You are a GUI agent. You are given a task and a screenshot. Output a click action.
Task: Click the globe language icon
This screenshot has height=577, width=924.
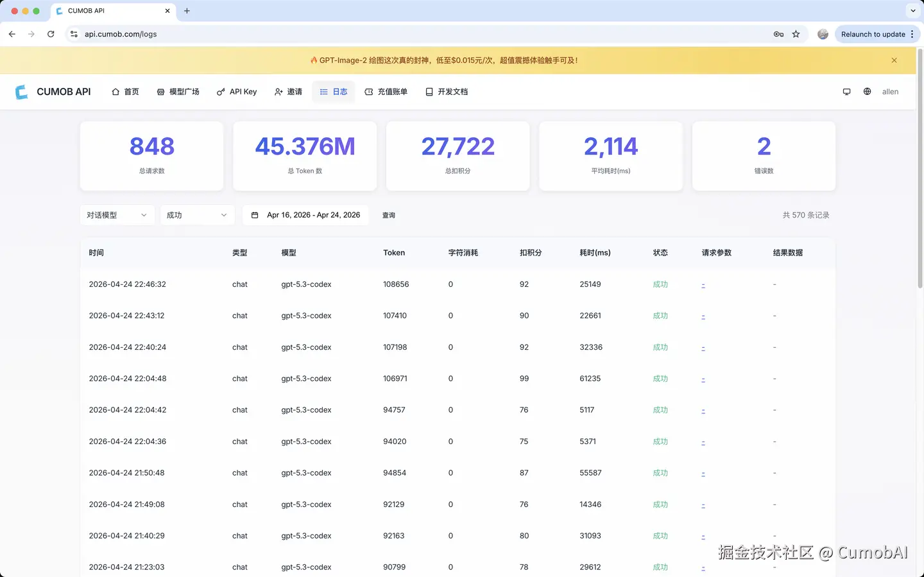867,92
